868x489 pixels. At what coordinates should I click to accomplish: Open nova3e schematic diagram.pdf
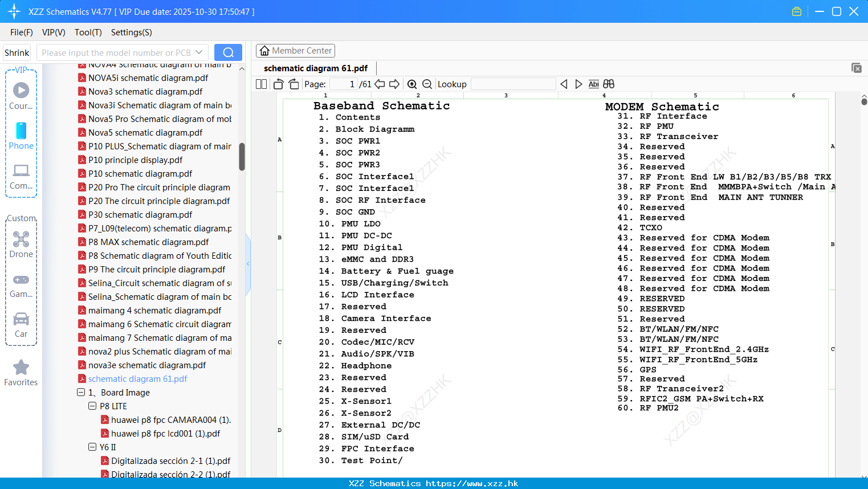point(147,365)
